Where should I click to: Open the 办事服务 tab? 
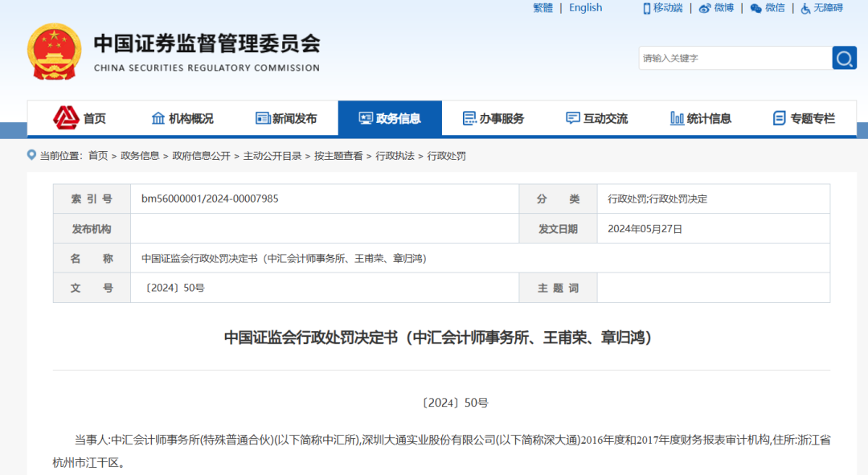[x=493, y=118]
